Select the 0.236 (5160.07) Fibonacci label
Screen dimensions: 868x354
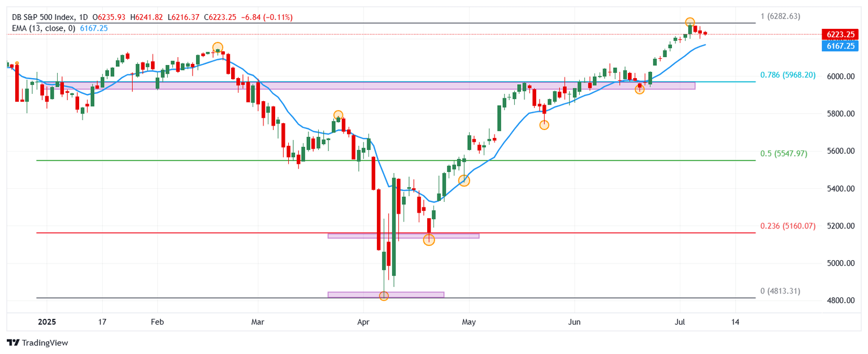[x=788, y=226]
